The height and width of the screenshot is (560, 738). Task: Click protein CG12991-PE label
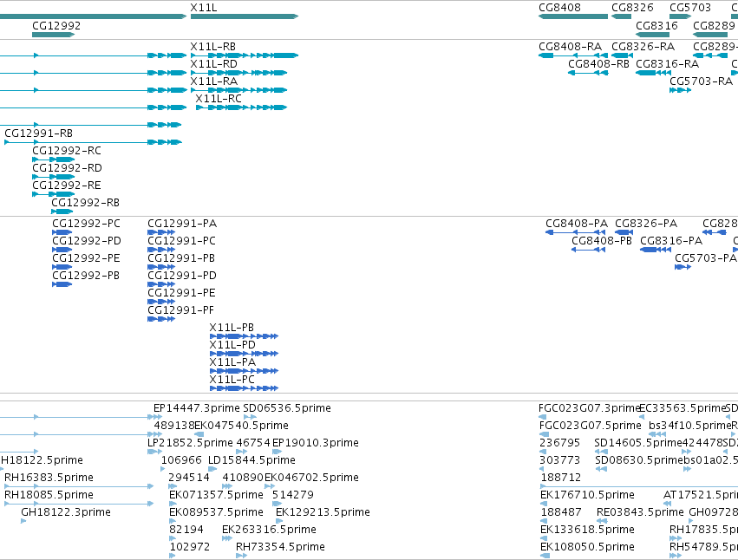click(181, 293)
